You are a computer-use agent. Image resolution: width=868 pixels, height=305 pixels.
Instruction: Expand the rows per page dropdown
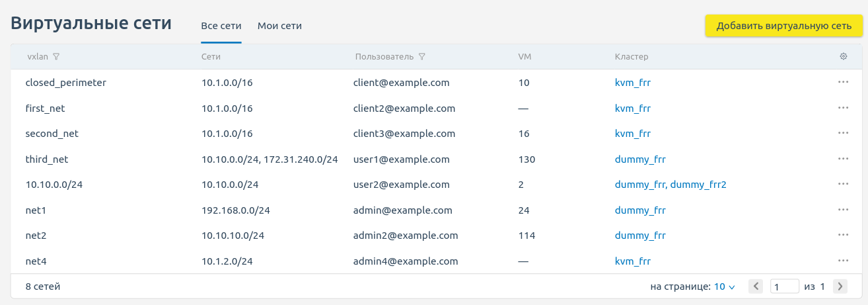click(724, 287)
